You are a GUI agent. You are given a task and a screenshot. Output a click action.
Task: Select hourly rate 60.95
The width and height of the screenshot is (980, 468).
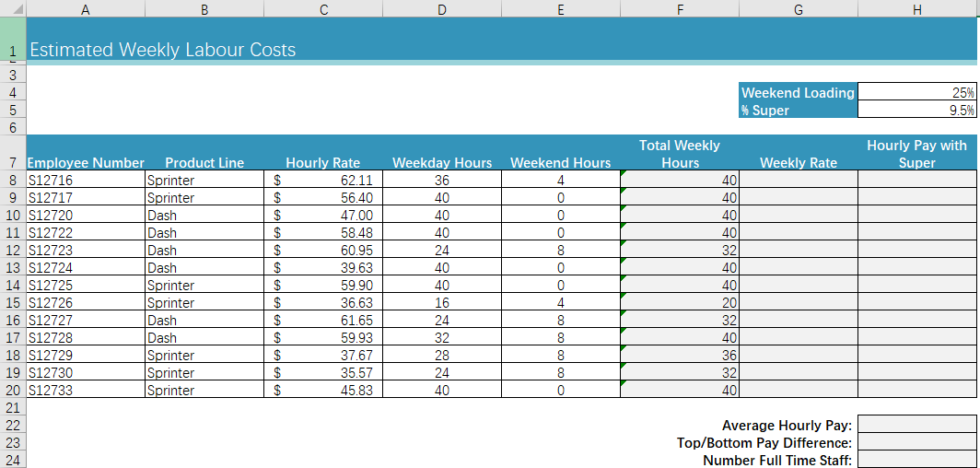pos(323,250)
